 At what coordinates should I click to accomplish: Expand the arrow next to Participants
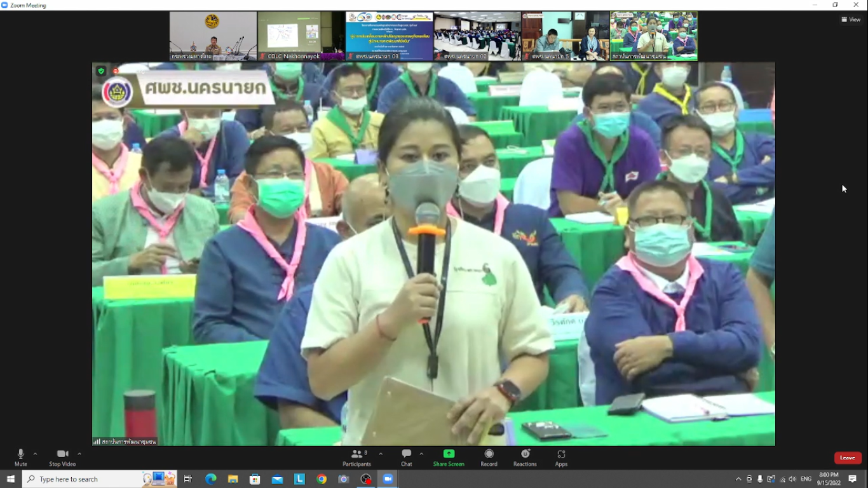381,454
